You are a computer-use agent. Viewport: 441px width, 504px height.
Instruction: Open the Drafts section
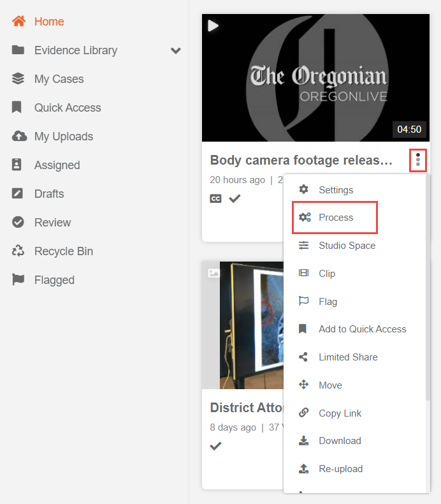point(49,194)
